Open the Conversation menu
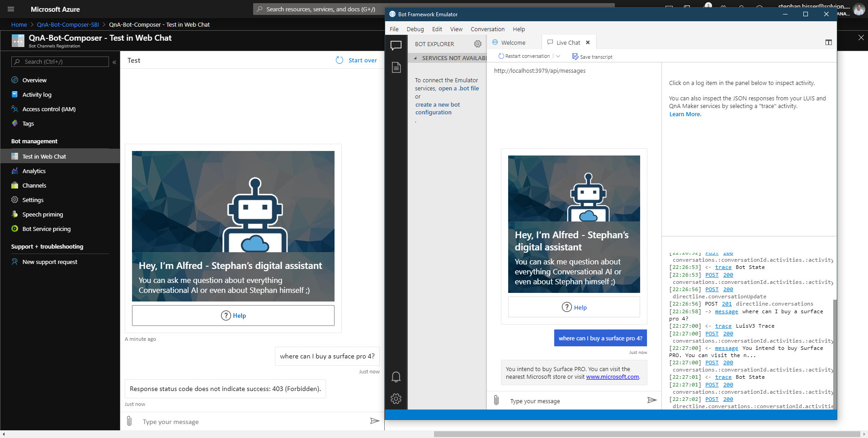The image size is (868, 438). pyautogui.click(x=487, y=29)
